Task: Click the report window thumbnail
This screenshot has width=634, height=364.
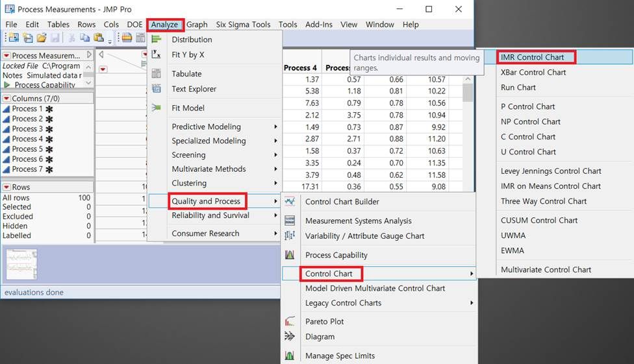Action: (21, 265)
